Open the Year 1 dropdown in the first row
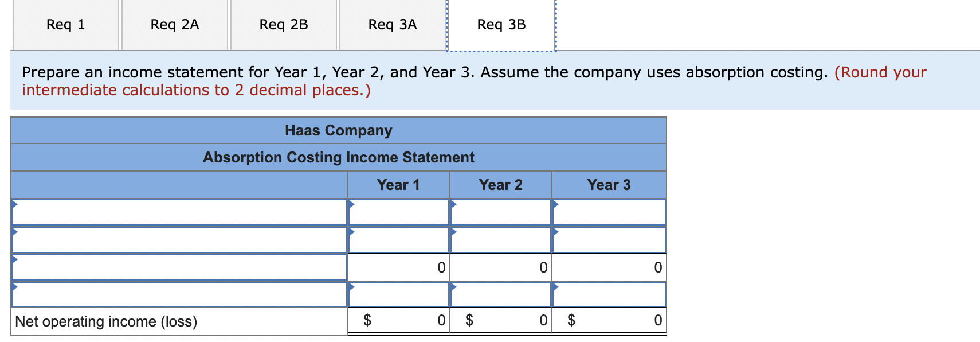This screenshot has height=342, width=980. pos(399,212)
